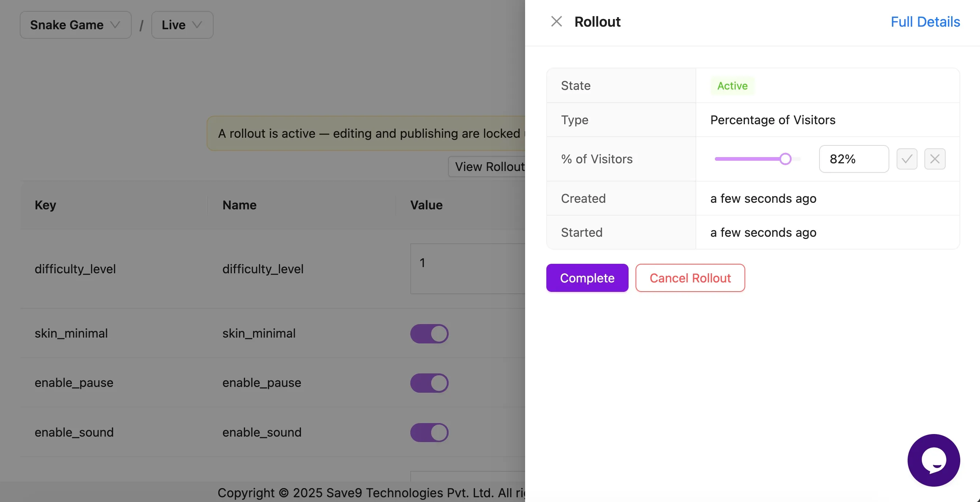Image resolution: width=980 pixels, height=502 pixels.
Task: Click the 82% percentage input field
Action: coord(854,159)
